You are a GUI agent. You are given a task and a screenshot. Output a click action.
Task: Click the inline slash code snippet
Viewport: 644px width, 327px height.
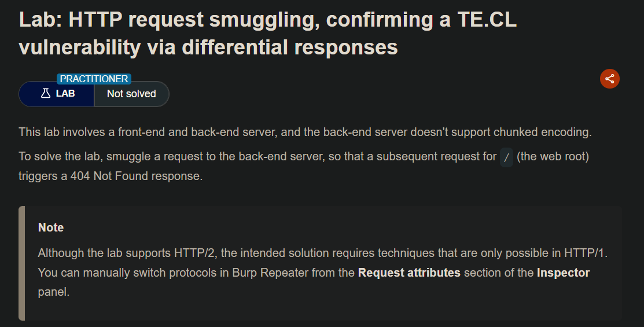point(506,157)
